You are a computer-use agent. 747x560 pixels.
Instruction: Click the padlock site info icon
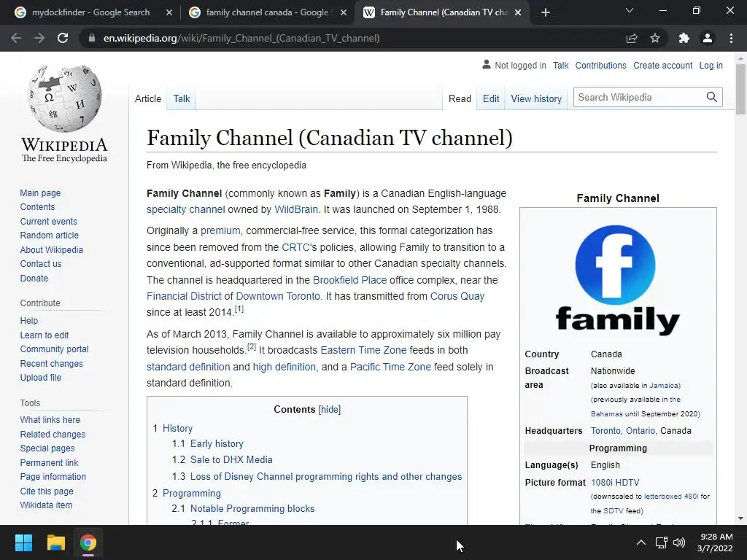coord(91,38)
